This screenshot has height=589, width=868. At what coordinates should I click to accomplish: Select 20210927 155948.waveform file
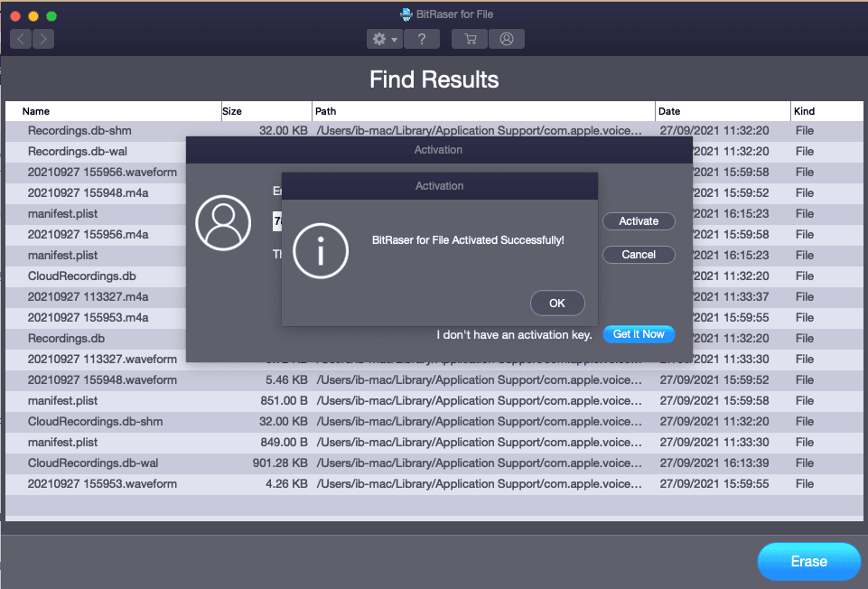[102, 379]
